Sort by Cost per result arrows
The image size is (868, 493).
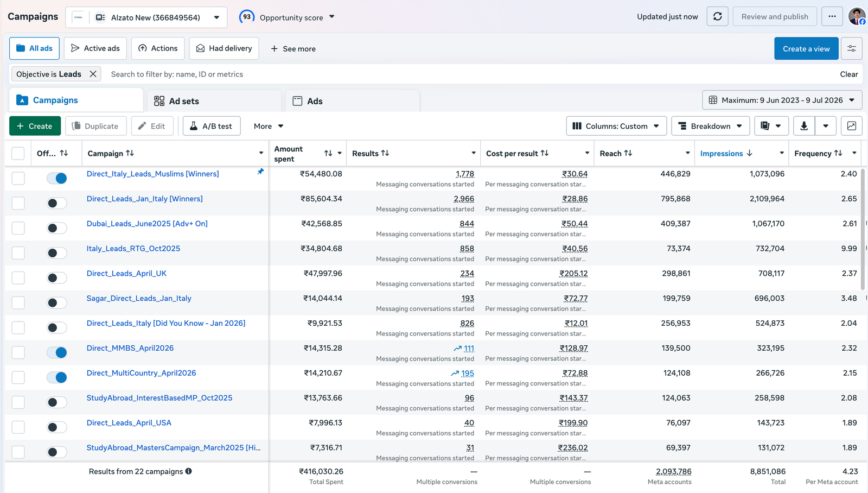click(x=545, y=153)
